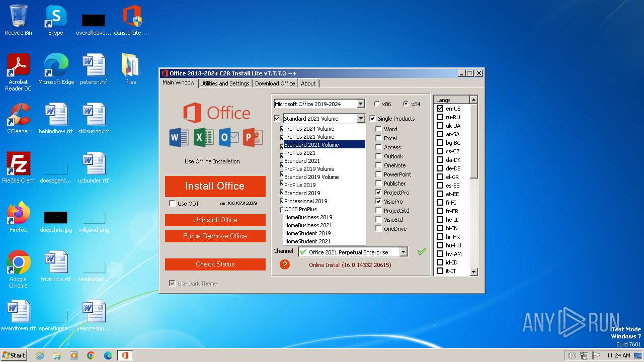Open the Microsoft Office 2019-2024 version dropdown
Image resolution: width=644 pixels, height=362 pixels.
[x=360, y=104]
